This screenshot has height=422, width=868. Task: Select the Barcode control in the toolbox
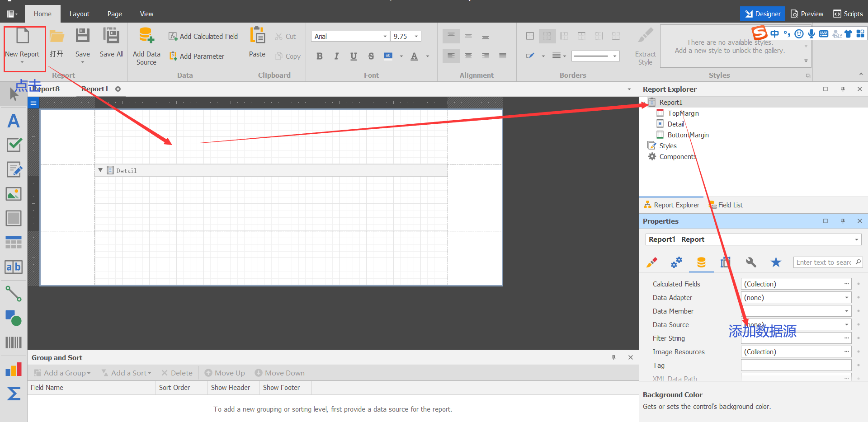coord(14,342)
